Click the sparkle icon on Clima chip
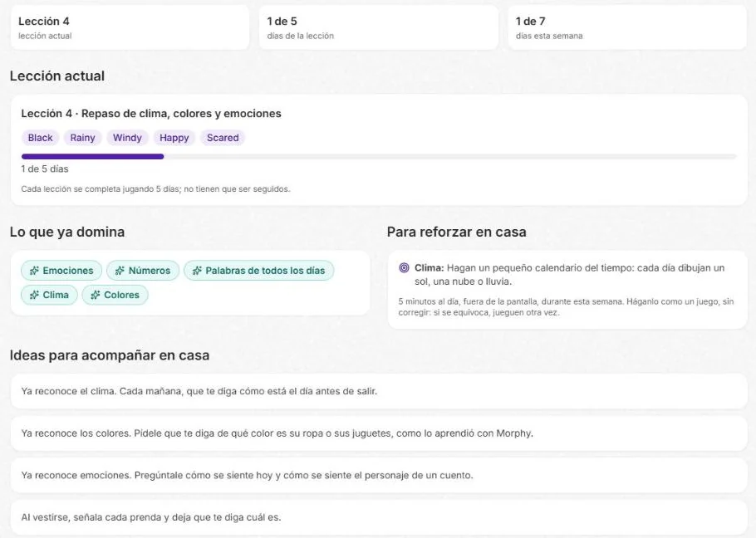The image size is (756, 538). [x=34, y=295]
